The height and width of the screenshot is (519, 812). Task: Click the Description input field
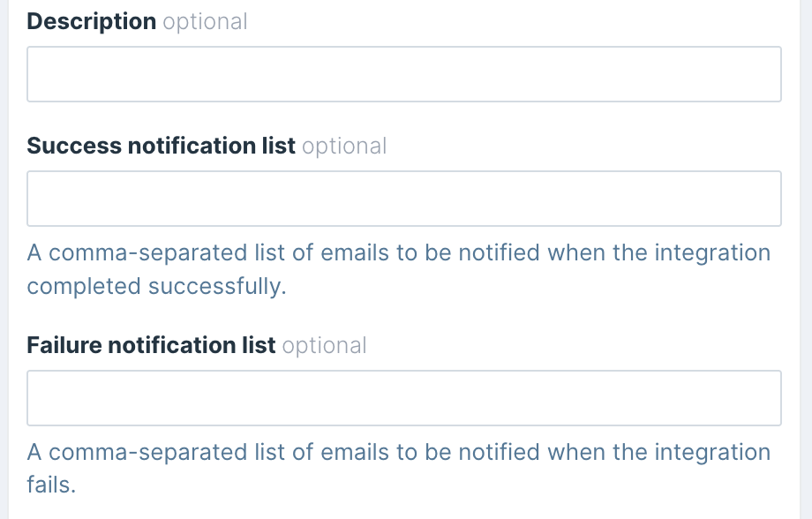tap(403, 74)
